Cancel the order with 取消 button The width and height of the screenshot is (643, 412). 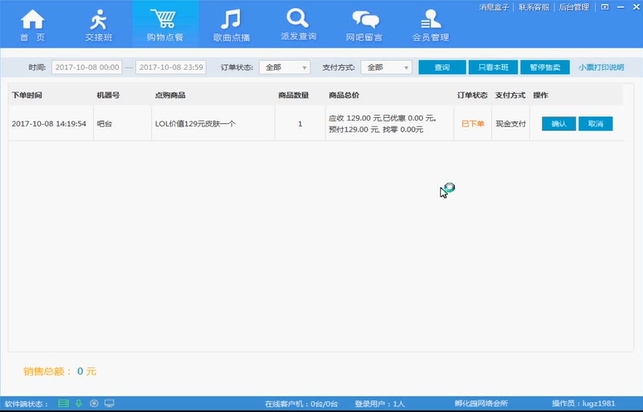pyautogui.click(x=595, y=124)
